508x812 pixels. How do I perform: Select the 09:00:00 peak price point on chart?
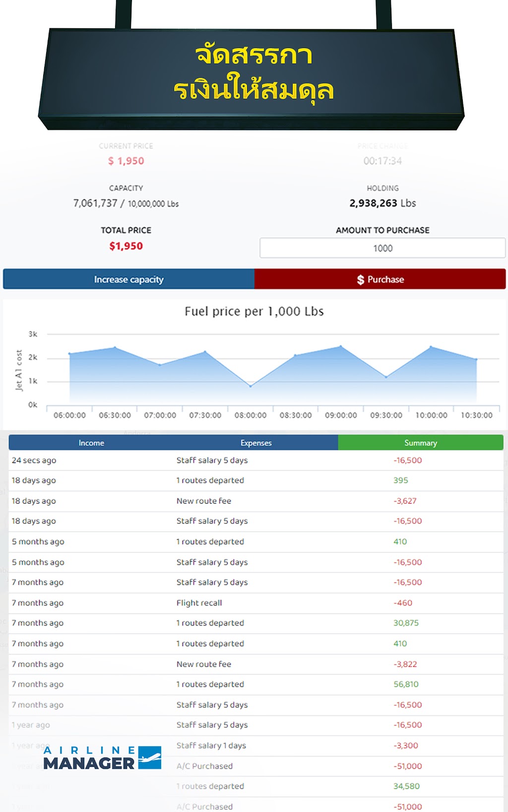(341, 347)
